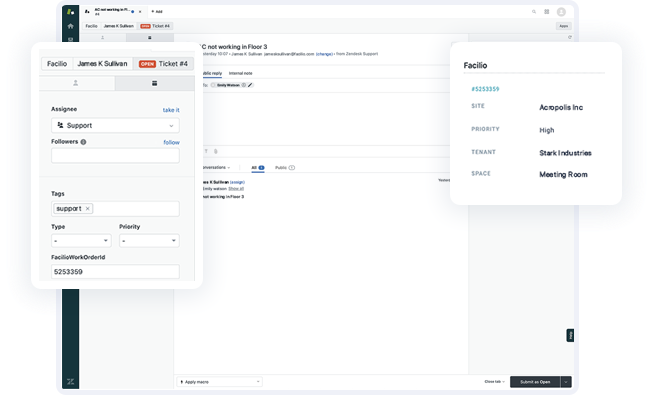Click the pencil edit icon beside Emily Watson

(250, 85)
